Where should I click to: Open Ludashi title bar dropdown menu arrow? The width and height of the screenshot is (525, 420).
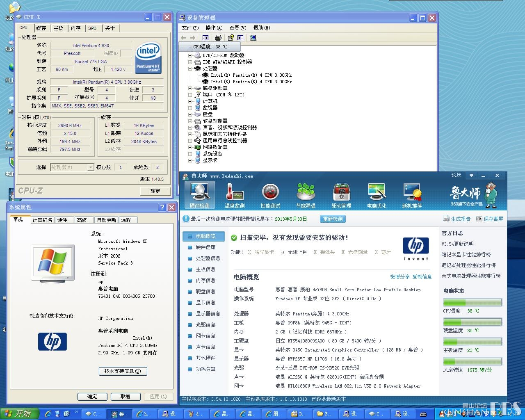(471, 176)
